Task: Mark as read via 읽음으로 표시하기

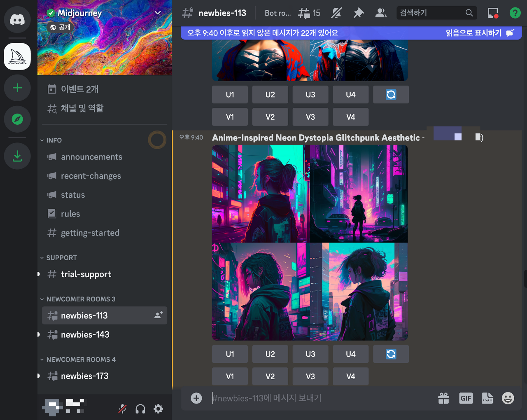Action: pos(480,33)
